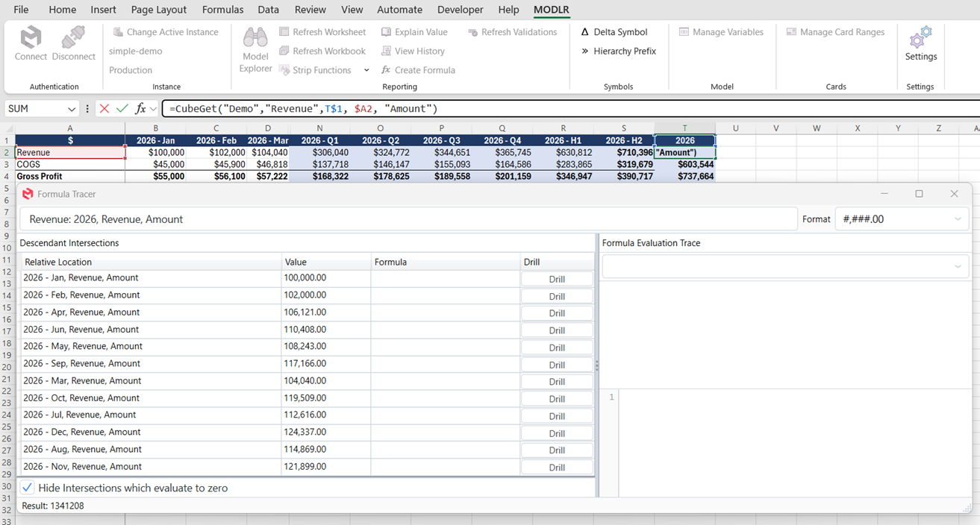The width and height of the screenshot is (980, 525).
Task: Switch to the Review tab
Action: click(310, 10)
